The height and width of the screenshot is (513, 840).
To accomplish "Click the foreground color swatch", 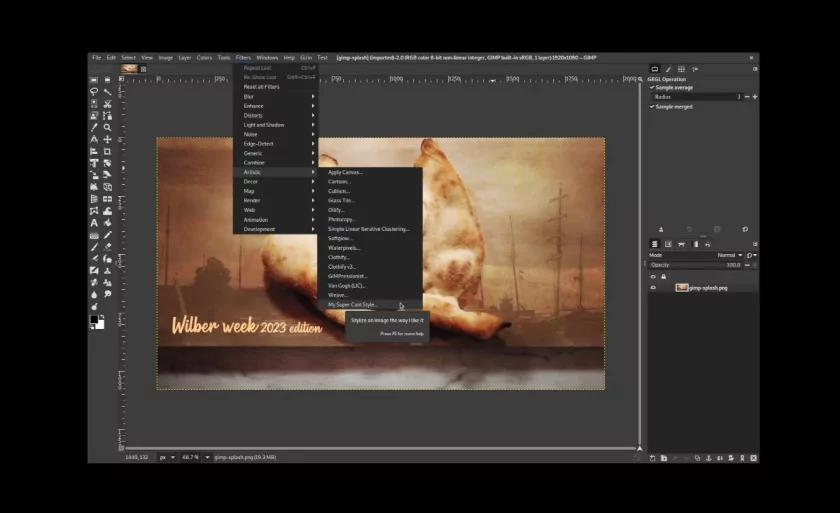I will click(x=95, y=319).
